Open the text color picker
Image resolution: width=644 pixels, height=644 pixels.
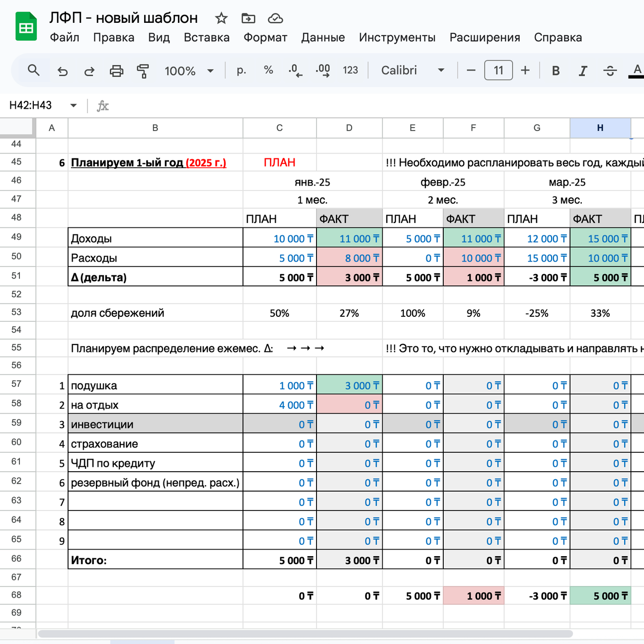(637, 71)
